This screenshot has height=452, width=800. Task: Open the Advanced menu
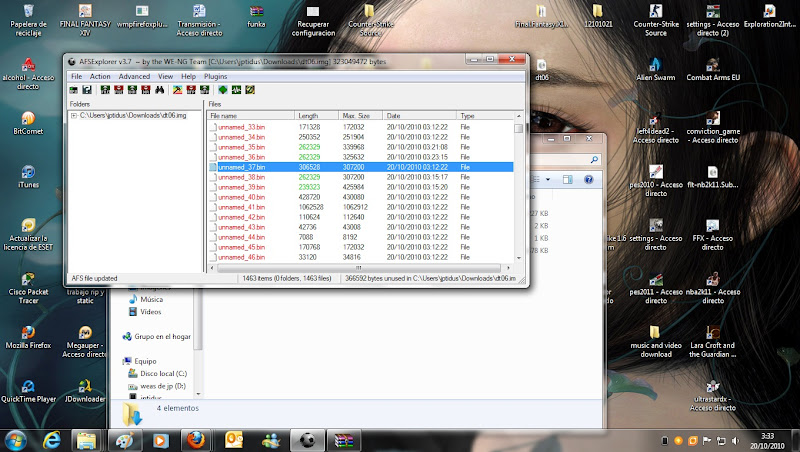(x=134, y=76)
